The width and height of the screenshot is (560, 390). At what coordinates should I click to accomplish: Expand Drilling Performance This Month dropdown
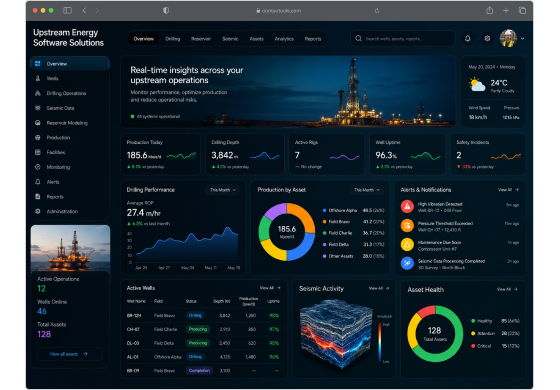(223, 190)
